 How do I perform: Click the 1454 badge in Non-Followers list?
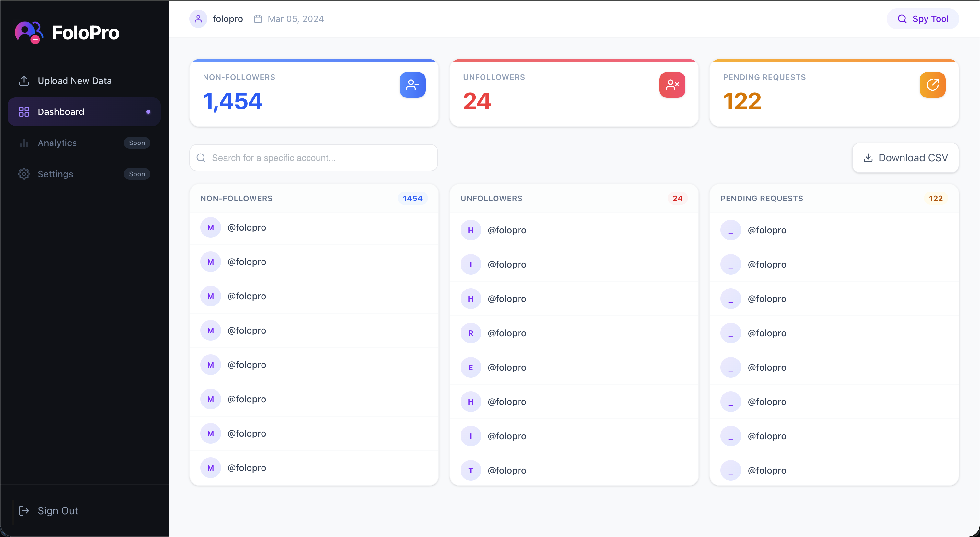(413, 199)
